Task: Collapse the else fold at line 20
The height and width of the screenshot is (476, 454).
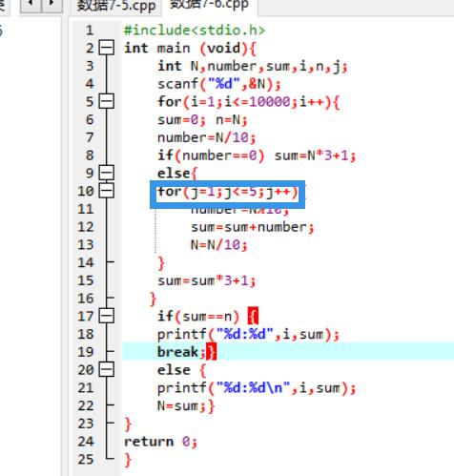Action: point(106,370)
